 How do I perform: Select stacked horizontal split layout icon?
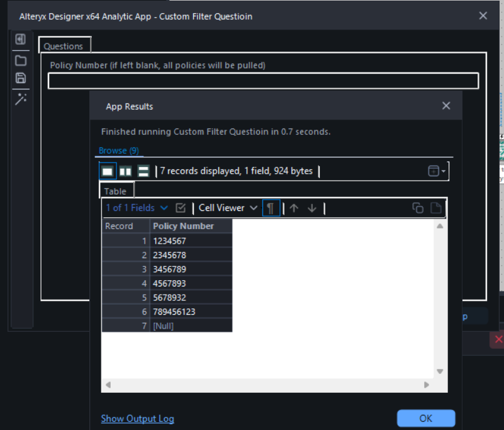point(143,171)
